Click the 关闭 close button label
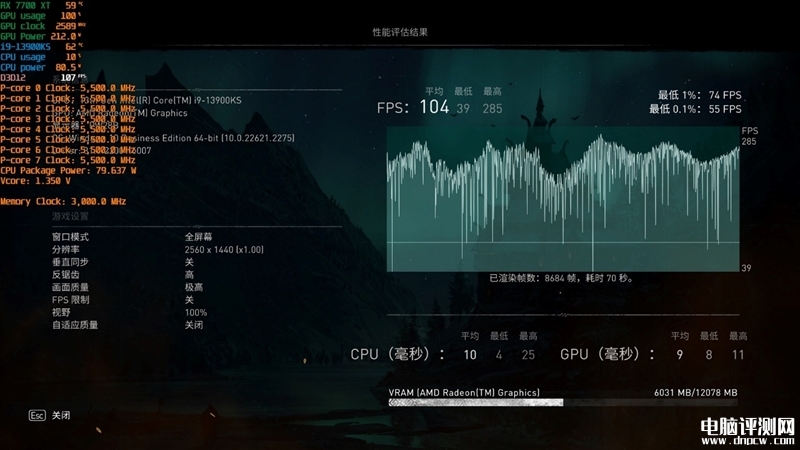 tap(61, 415)
